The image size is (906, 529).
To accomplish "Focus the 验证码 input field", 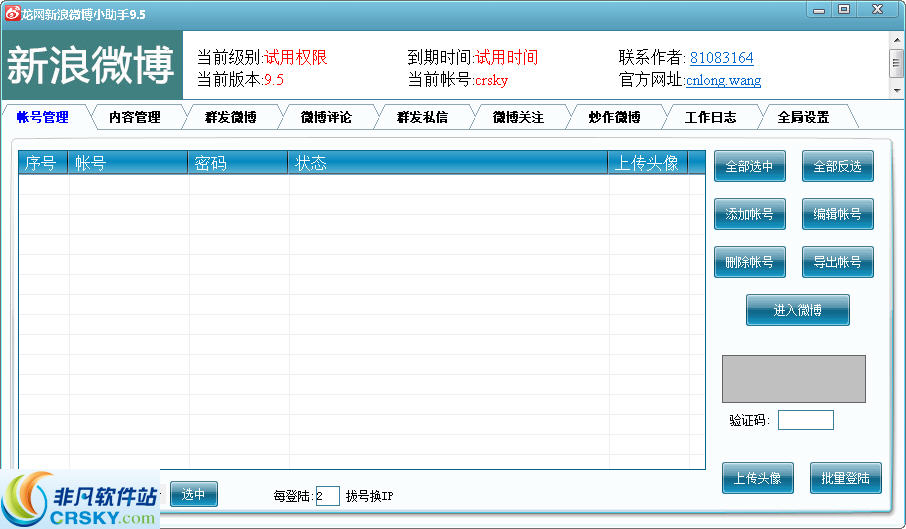I will 805,420.
